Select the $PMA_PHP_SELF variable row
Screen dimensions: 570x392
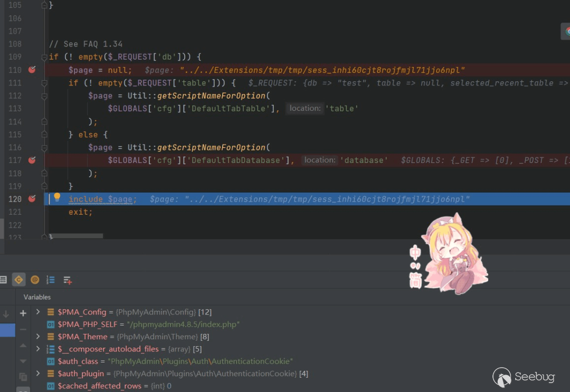pyautogui.click(x=300, y=324)
